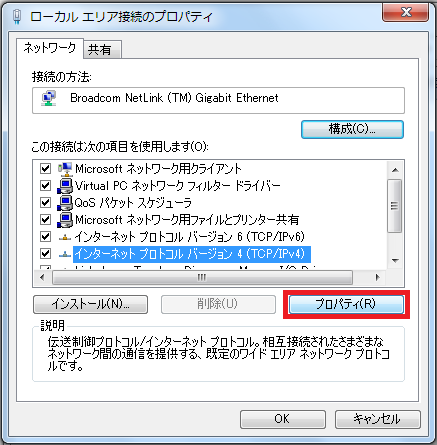Viewport: 437px width, 445px height.
Task: Click the horizontal scroll right arrow
Action: coord(378,277)
